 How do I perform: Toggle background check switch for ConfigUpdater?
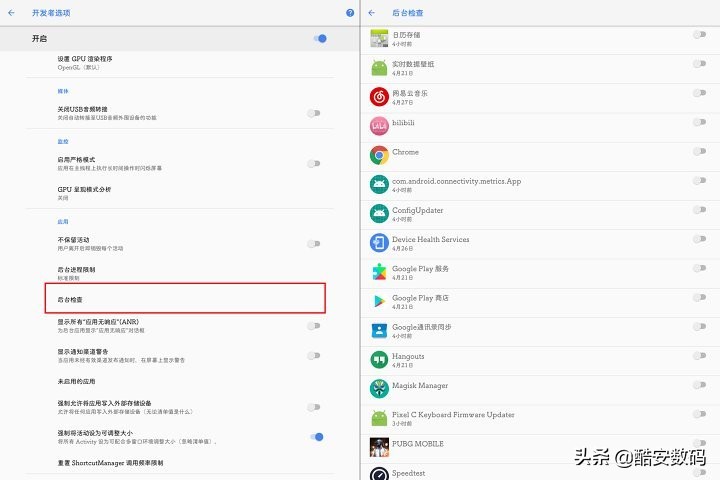699,209
